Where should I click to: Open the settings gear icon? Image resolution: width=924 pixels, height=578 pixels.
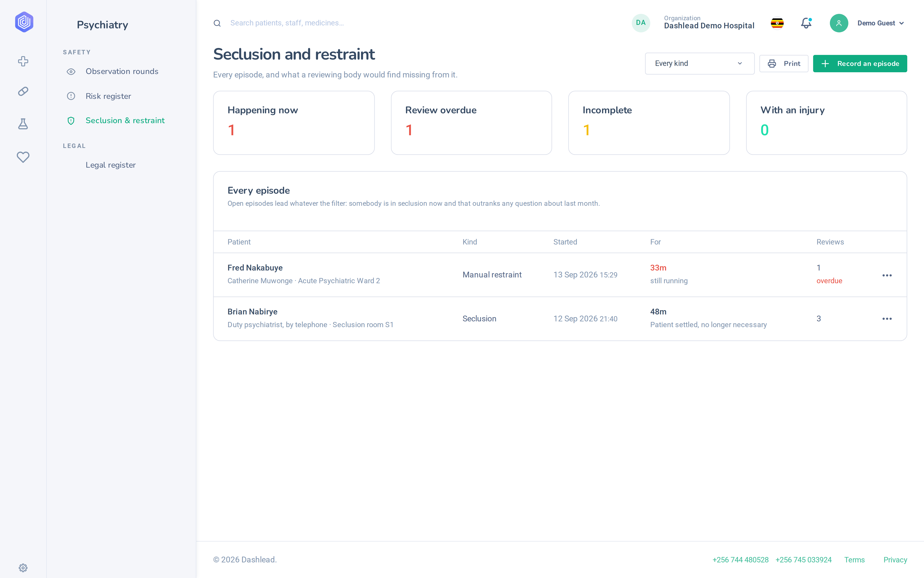(x=23, y=568)
